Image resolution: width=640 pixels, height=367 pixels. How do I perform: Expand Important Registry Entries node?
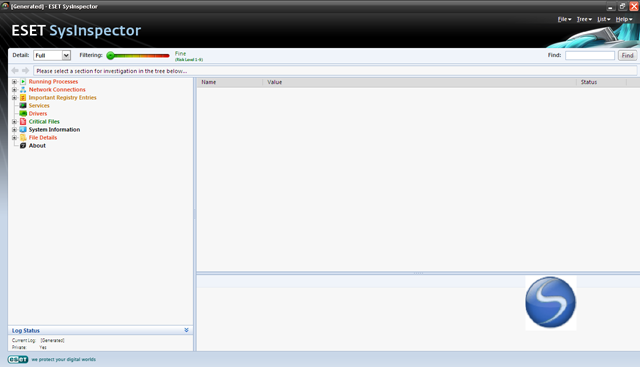[x=14, y=98]
